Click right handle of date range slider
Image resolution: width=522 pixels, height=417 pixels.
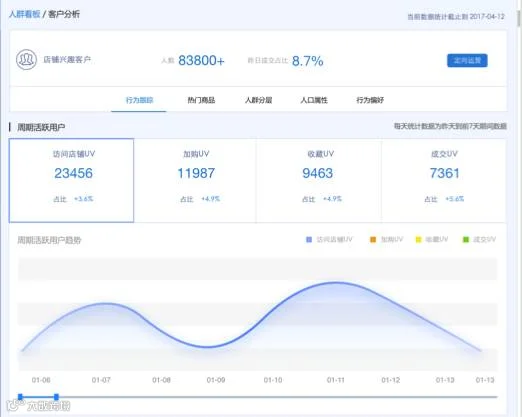tap(56, 397)
